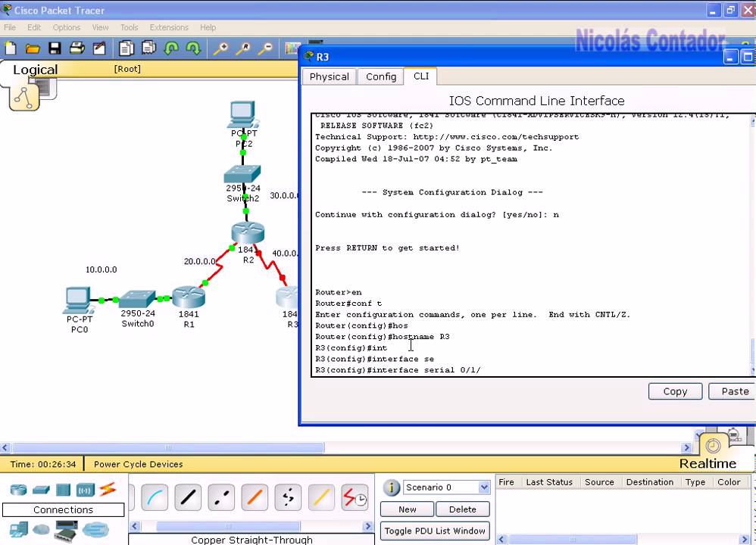756x545 pixels.
Task: Choose Switches device category icon
Action: (41, 490)
